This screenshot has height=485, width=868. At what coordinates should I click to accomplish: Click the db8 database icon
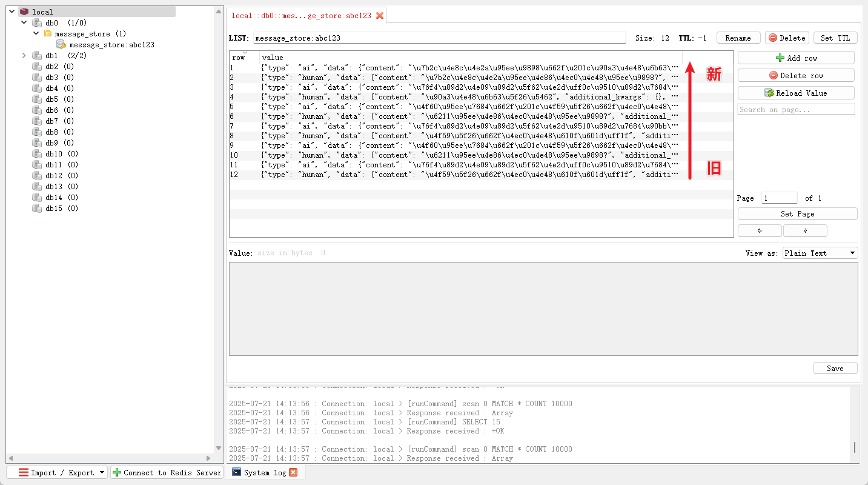37,132
